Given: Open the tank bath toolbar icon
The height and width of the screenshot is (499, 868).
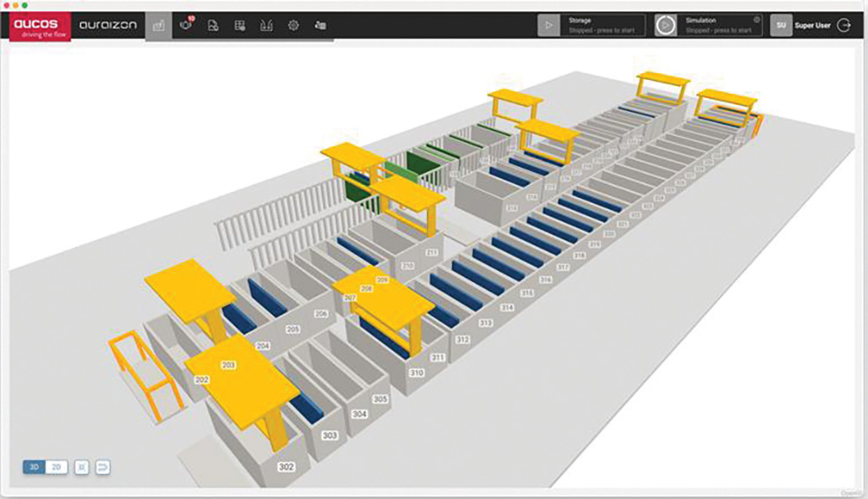Looking at the screenshot, I should coord(266,25).
